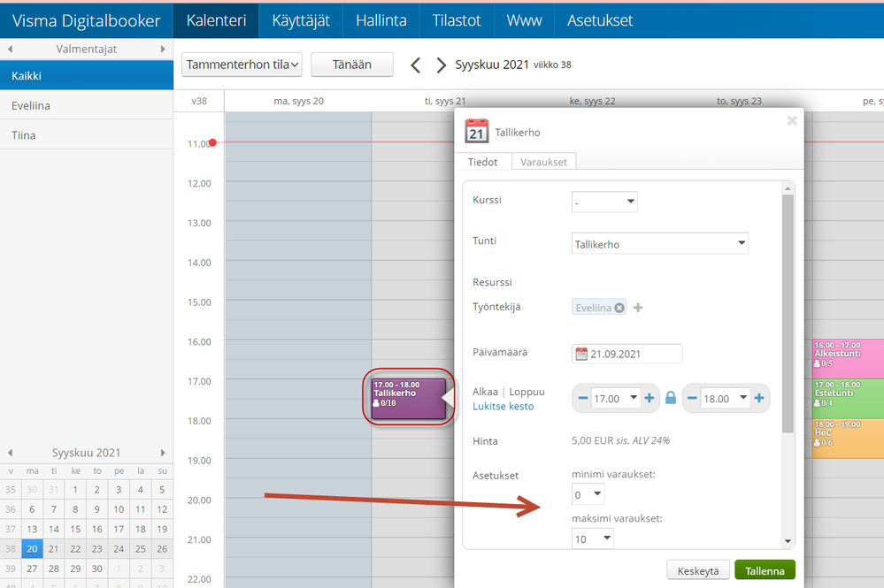
Task: Click dialog scrollbar down arrow
Action: [x=788, y=542]
